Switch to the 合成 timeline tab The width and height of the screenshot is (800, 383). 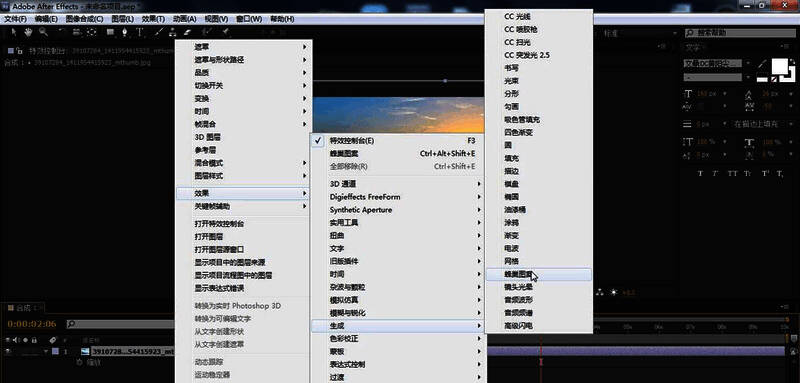(23, 308)
